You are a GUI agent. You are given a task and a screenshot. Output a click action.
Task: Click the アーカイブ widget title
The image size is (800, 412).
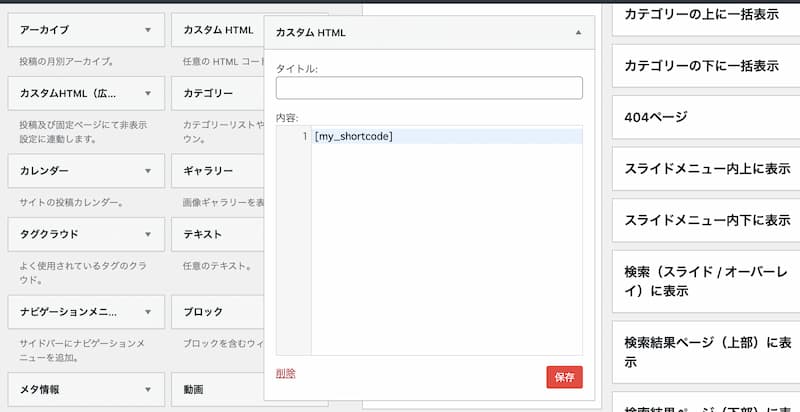44,30
